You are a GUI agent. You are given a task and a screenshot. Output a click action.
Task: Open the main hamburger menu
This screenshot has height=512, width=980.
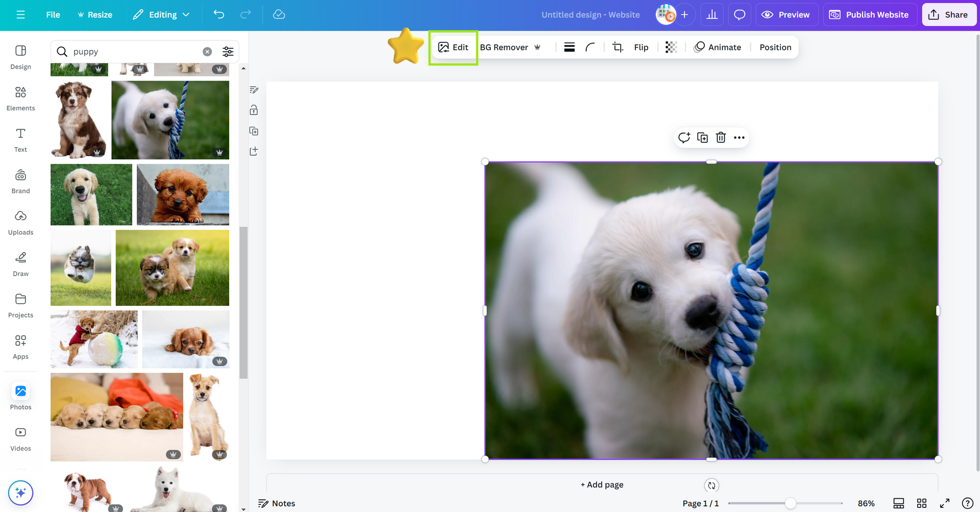pyautogui.click(x=20, y=15)
